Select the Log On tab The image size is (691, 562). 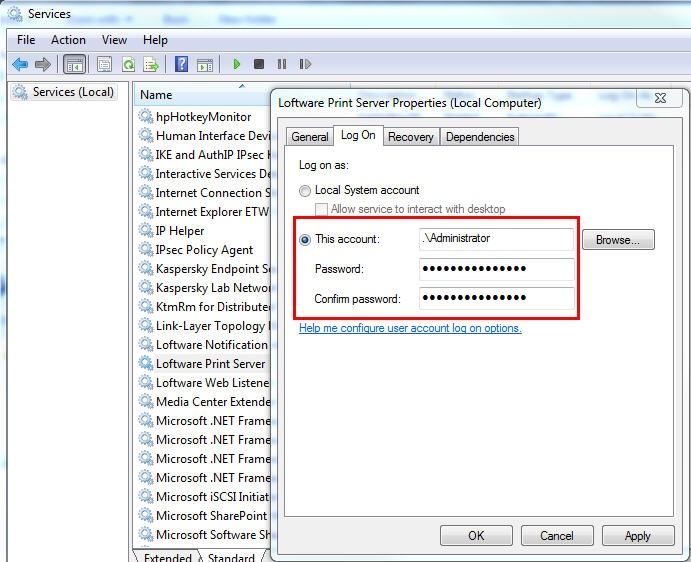pyautogui.click(x=358, y=135)
